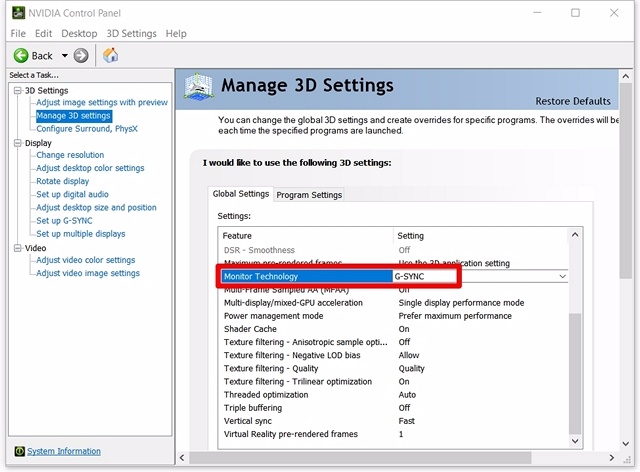
Task: Select Texture filtering - Quality row
Action: pos(394,368)
